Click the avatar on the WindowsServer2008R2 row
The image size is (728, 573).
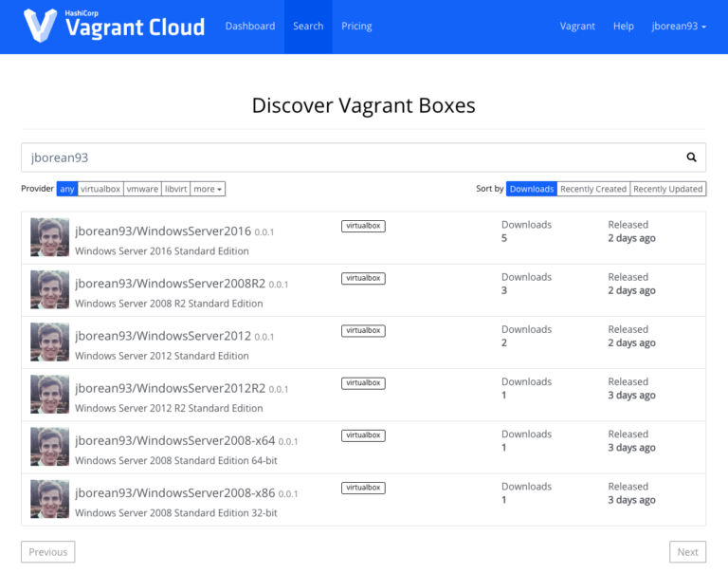coord(49,290)
